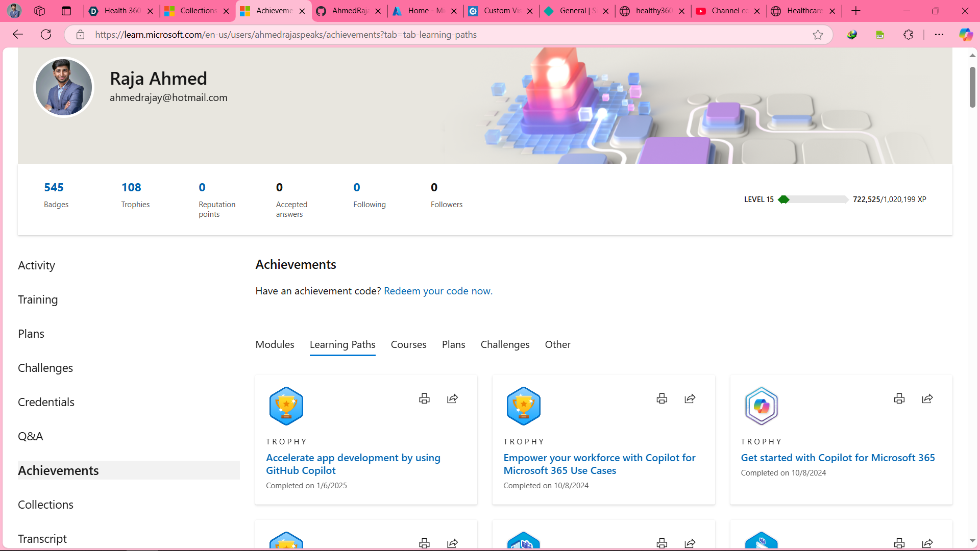Image resolution: width=980 pixels, height=551 pixels.
Task: Switch to the Modules achievements tab
Action: (275, 344)
